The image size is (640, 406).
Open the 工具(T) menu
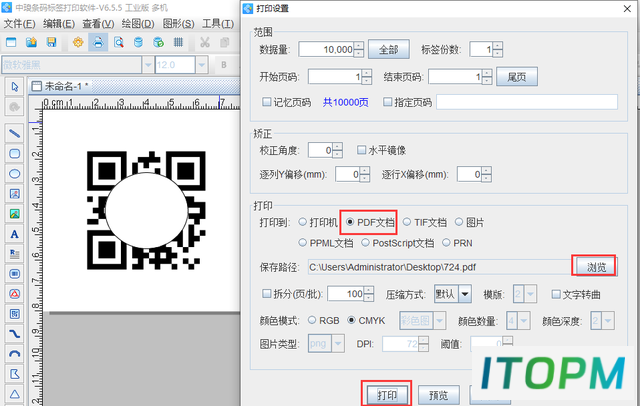218,24
